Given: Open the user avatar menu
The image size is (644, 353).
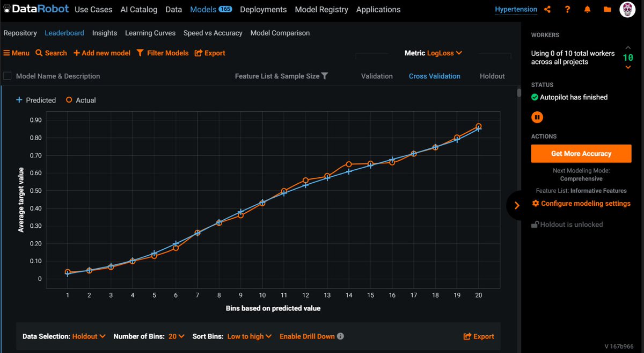Looking at the screenshot, I should pyautogui.click(x=628, y=10).
